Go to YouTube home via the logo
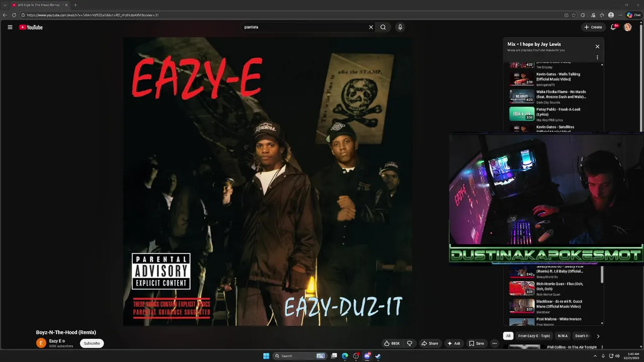Screen dimensions: 644x362 pyautogui.click(x=31, y=27)
